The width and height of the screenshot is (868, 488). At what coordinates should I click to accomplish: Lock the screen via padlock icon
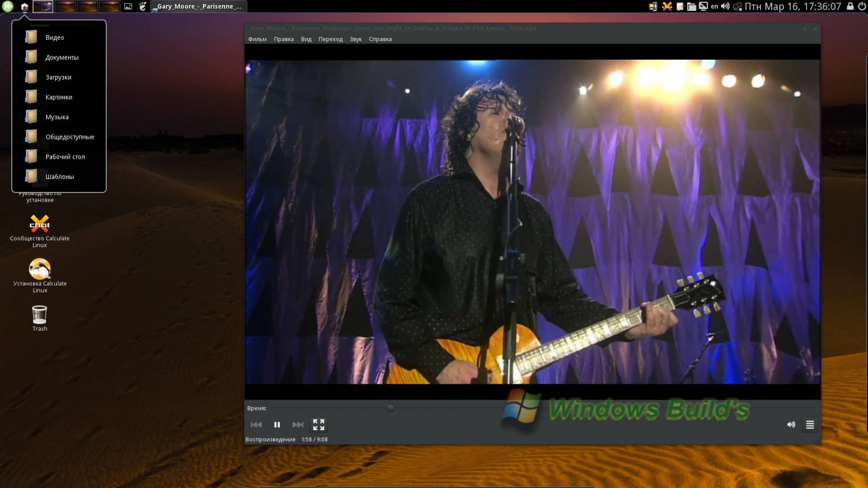850,7
